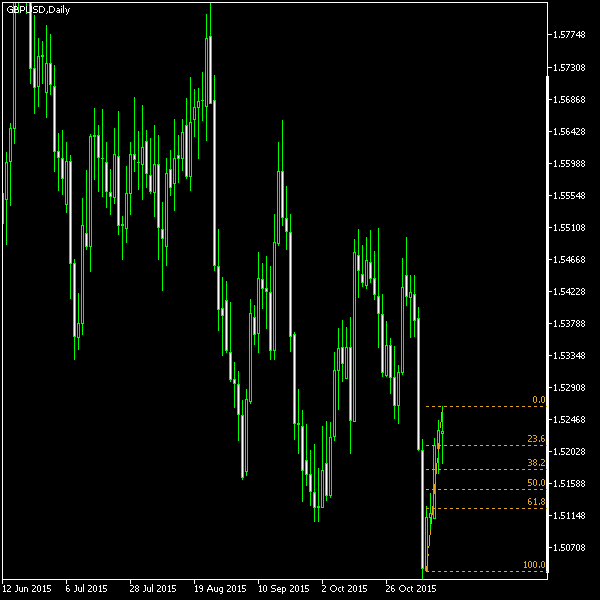The image size is (600, 600).
Task: Click the 28 Jul 2015 date label
Action: click(x=153, y=589)
